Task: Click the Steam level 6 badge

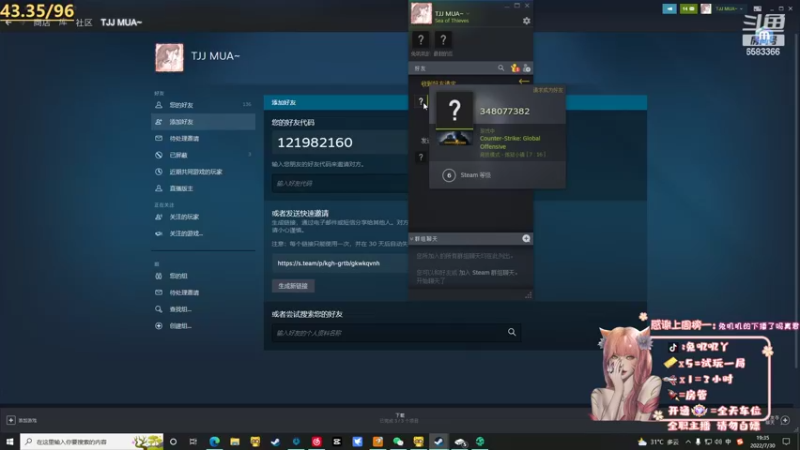Action: point(449,176)
